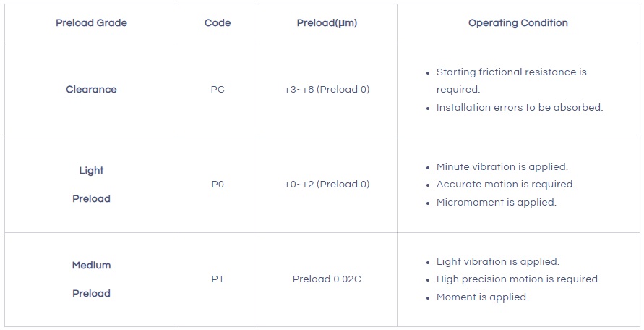Click the Preload 0.02C value
Screen dimensions: 644x330
pos(327,279)
